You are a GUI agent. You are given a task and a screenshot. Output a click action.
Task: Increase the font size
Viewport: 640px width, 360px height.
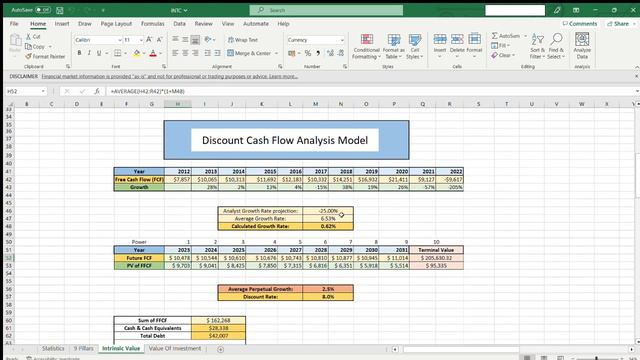click(149, 40)
